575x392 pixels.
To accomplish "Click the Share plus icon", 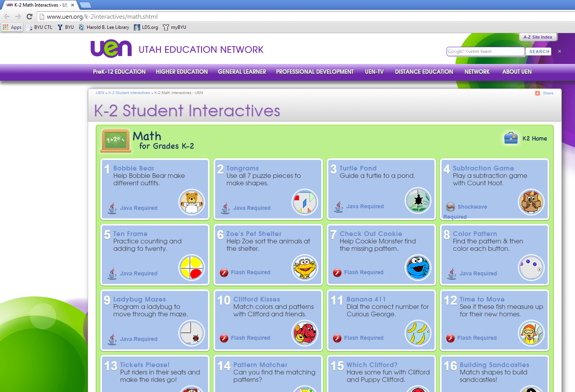I will tap(538, 93).
